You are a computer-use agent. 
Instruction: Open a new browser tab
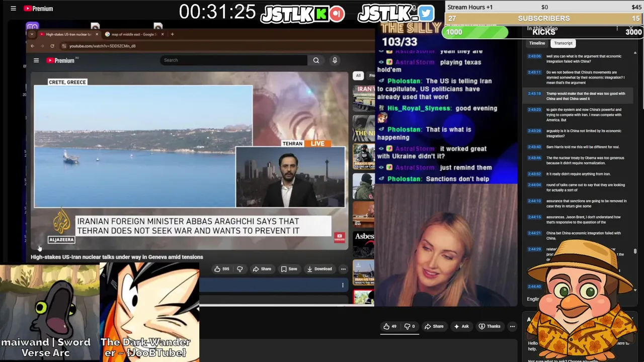coord(172,34)
